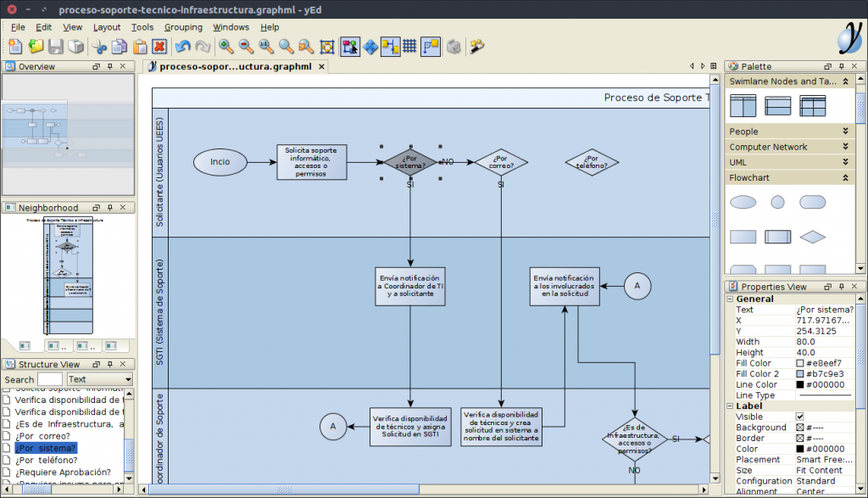
Task: Edit the Placement Smart Free property
Action: click(x=825, y=460)
